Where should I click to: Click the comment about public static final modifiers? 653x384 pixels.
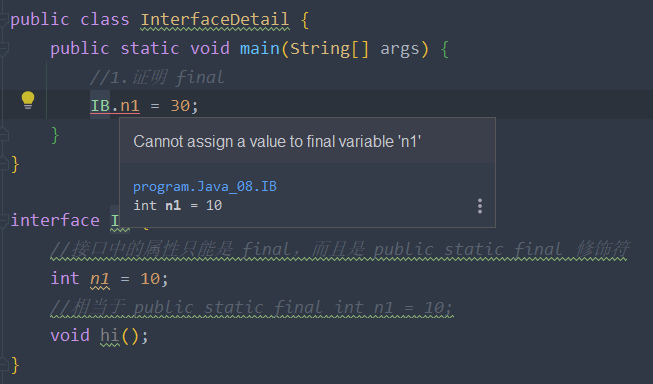click(339, 250)
